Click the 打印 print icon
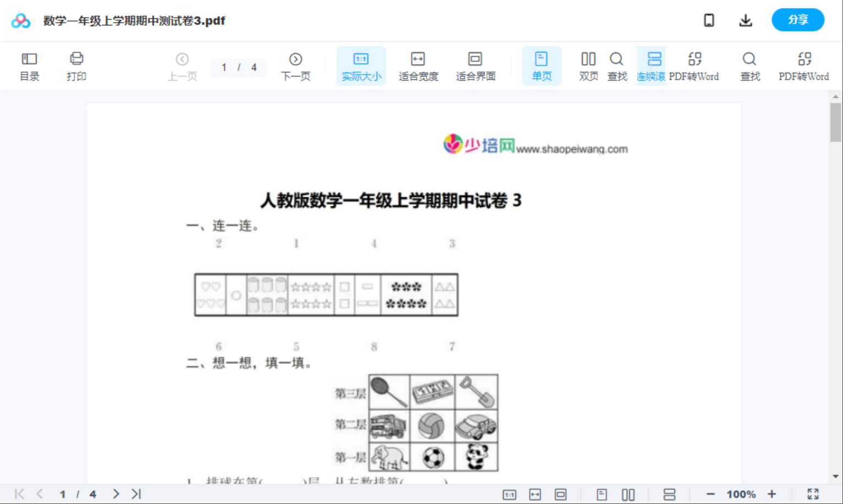 [76, 65]
